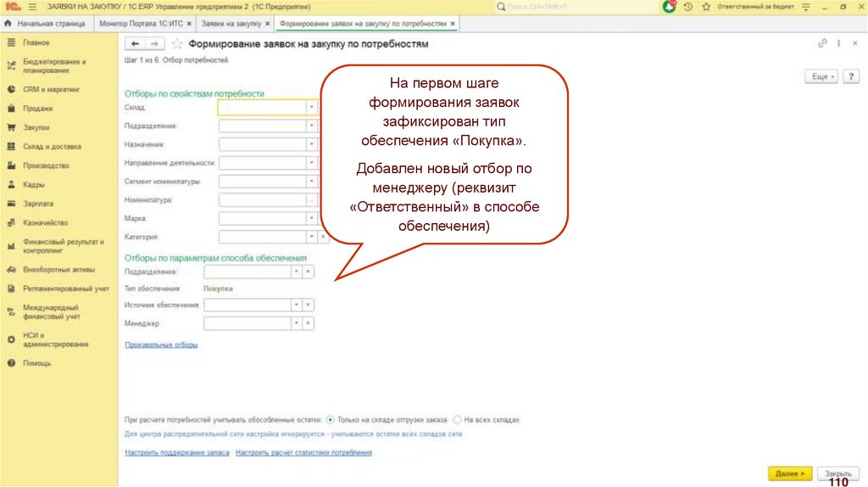
Task: Clear Источник обеспечения field with x
Action: tap(309, 305)
